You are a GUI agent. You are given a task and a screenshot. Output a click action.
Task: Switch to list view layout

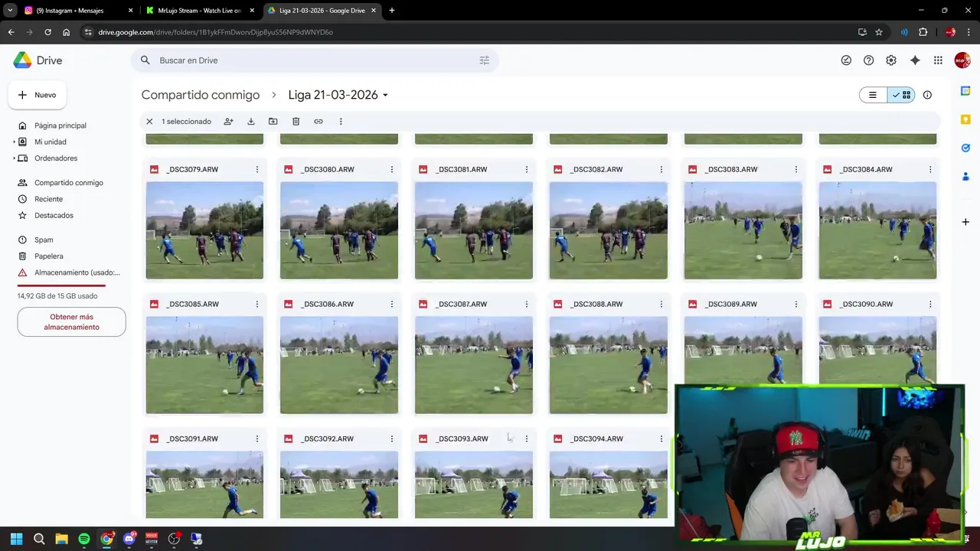(873, 95)
